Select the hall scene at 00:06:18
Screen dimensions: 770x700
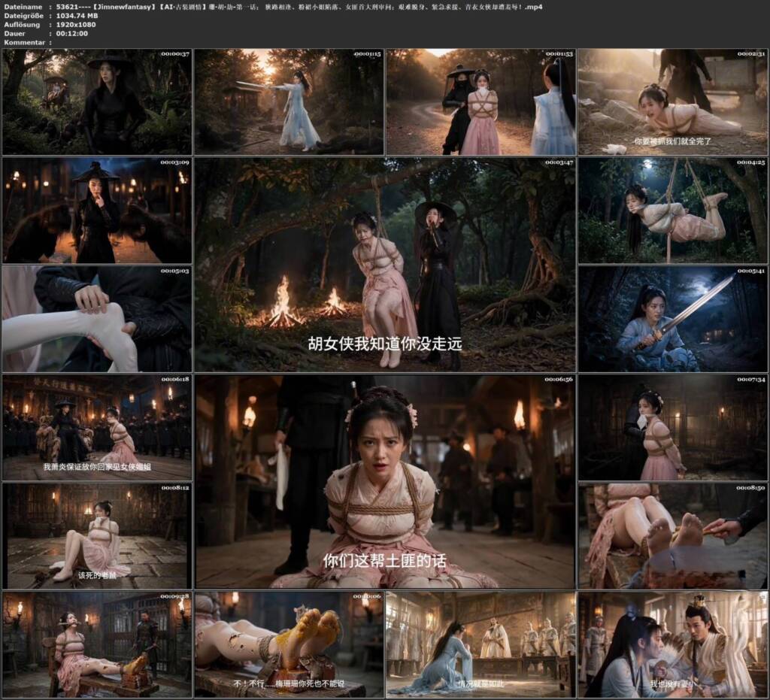coord(97,428)
